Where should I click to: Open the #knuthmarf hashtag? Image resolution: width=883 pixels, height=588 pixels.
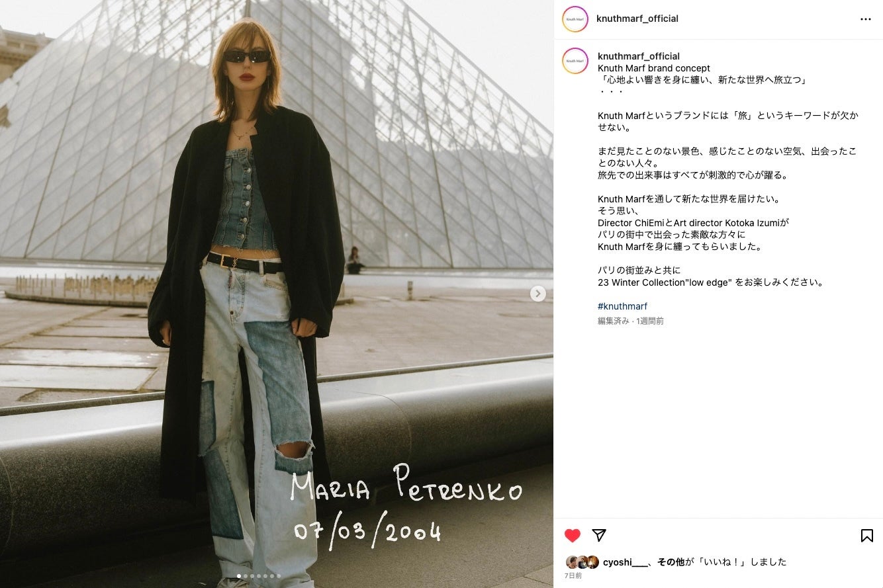(622, 306)
